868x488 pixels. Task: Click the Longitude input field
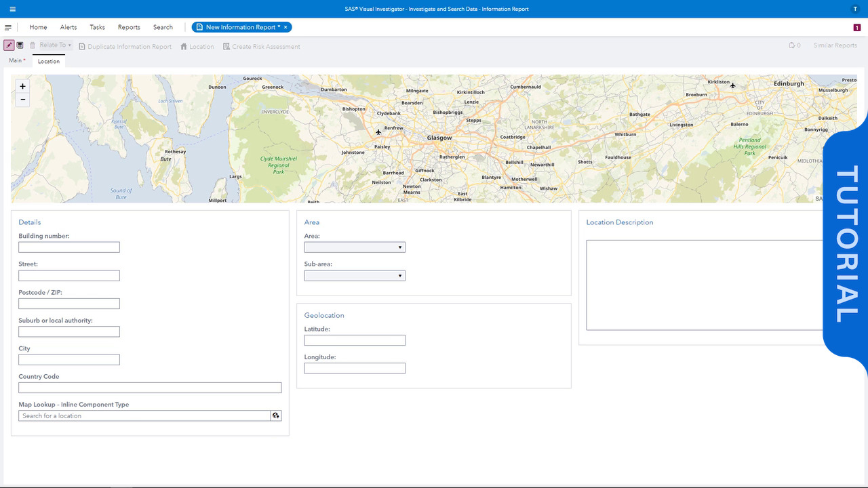point(355,369)
